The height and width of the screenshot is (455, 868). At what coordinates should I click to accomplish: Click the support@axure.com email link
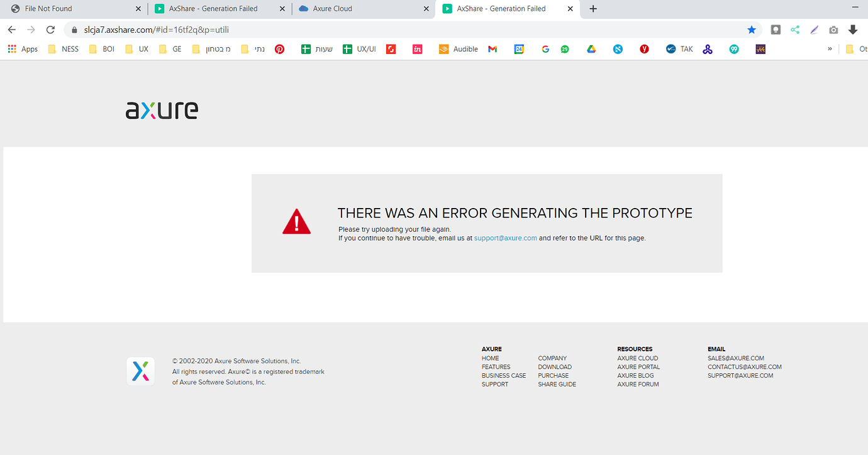(x=505, y=238)
